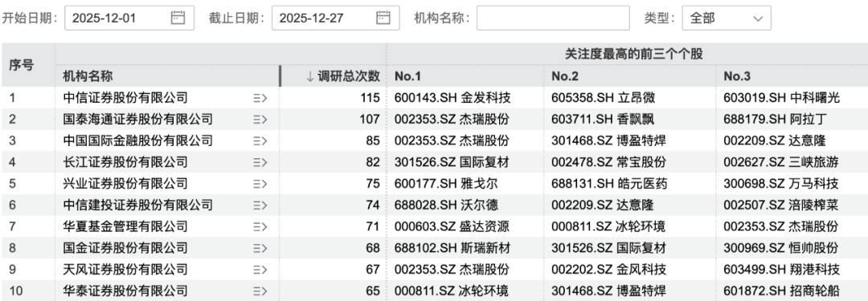
Task: Click stock 688131.SH 皓元医药
Action: 609,184
